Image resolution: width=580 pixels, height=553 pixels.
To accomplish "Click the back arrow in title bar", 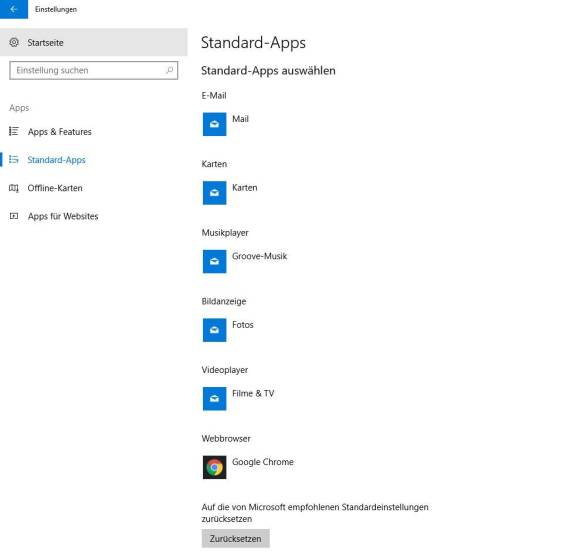I will point(14,9).
